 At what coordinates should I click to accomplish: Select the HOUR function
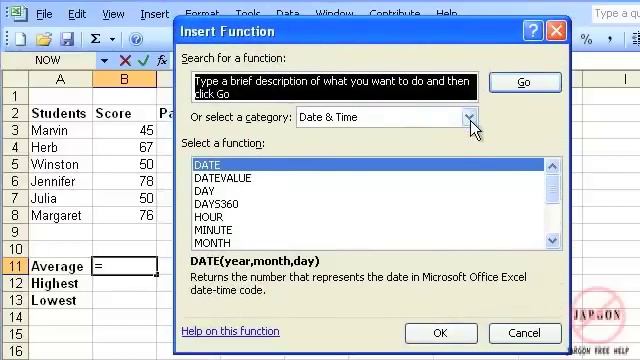pyautogui.click(x=368, y=217)
